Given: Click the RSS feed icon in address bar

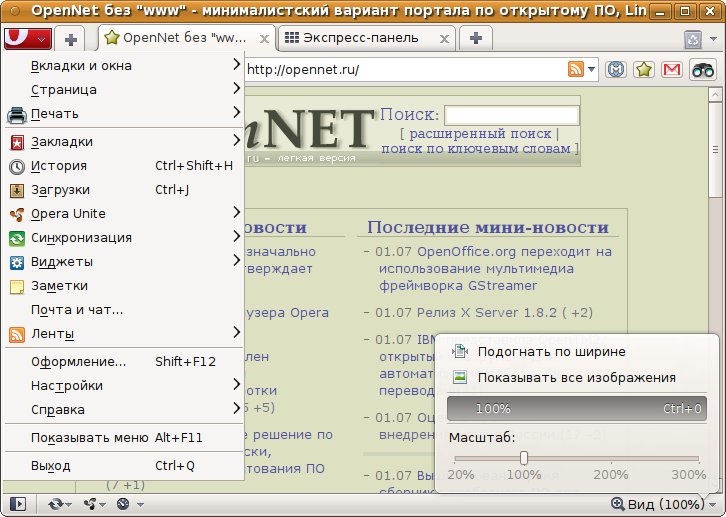Looking at the screenshot, I should click(576, 69).
